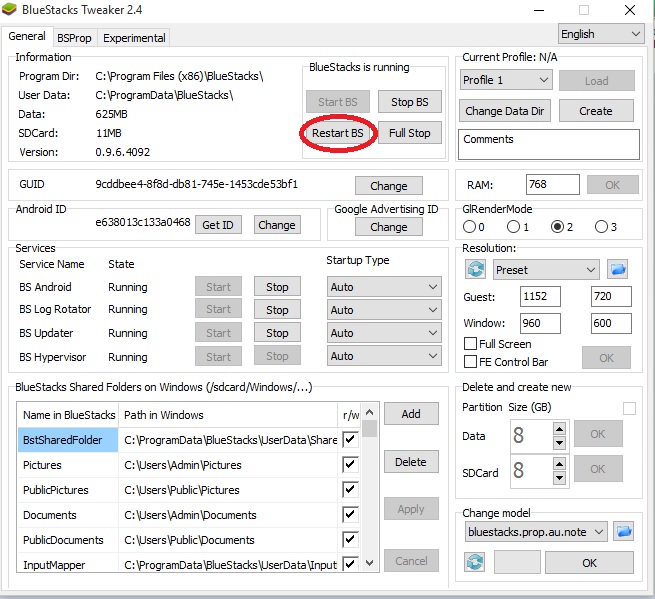
Task: Open the English language dropdown
Action: pos(601,34)
